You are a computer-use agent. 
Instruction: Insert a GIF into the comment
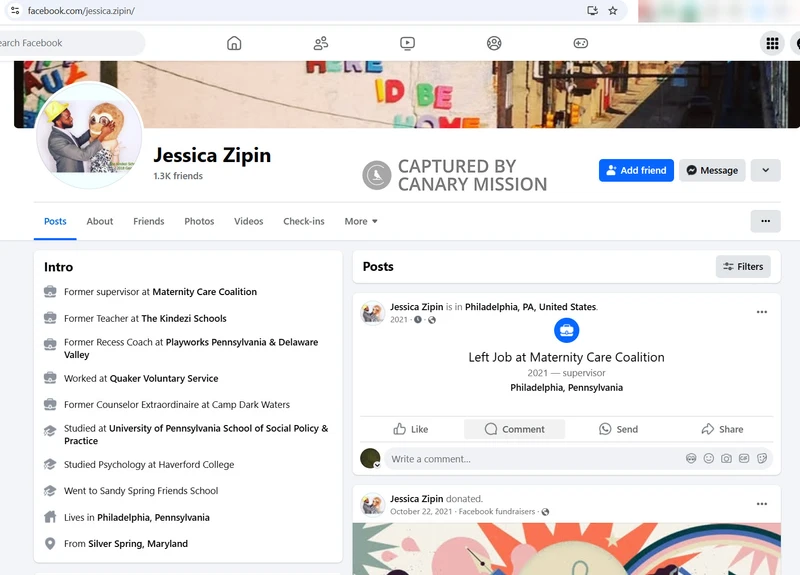(744, 458)
